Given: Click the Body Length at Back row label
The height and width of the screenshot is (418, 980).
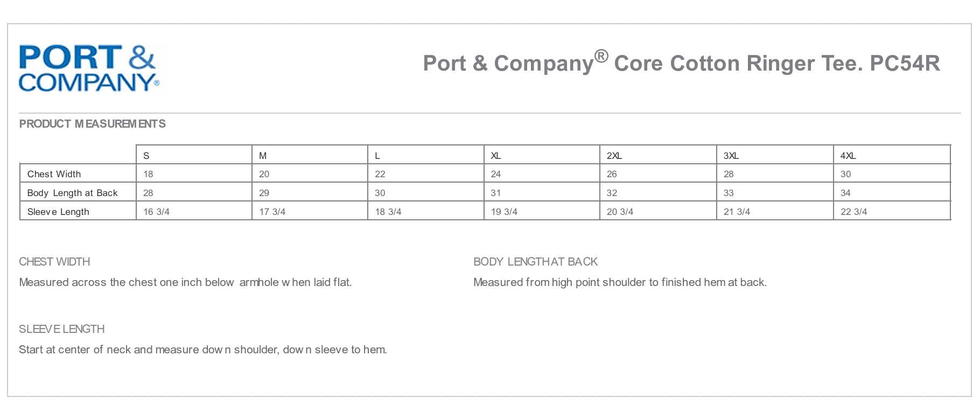Looking at the screenshot, I should tap(72, 193).
